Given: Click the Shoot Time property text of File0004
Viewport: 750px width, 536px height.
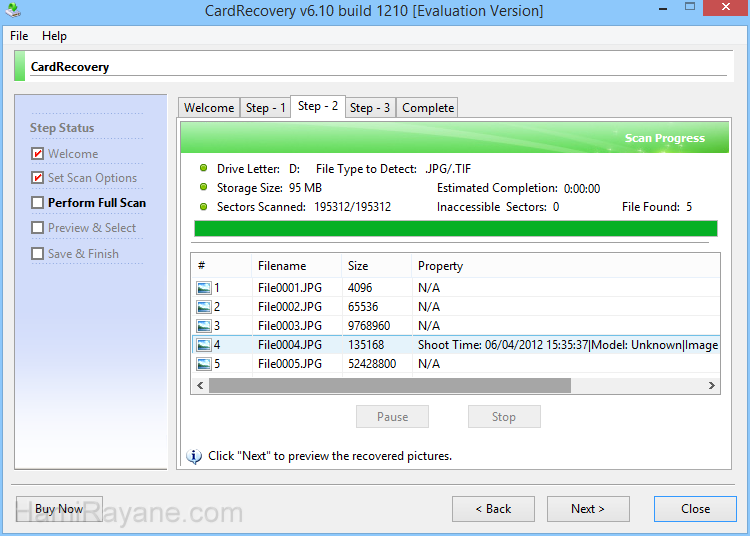Looking at the screenshot, I should coord(568,345).
